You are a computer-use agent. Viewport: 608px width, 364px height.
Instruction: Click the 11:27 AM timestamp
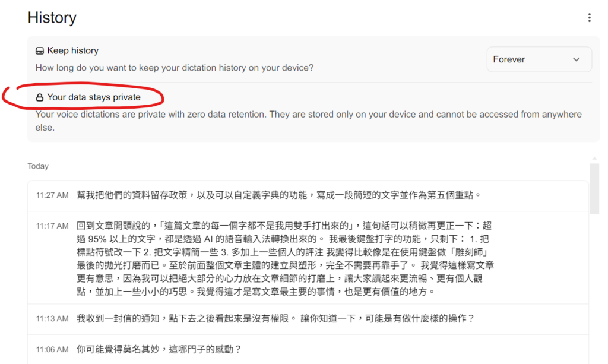(52, 195)
